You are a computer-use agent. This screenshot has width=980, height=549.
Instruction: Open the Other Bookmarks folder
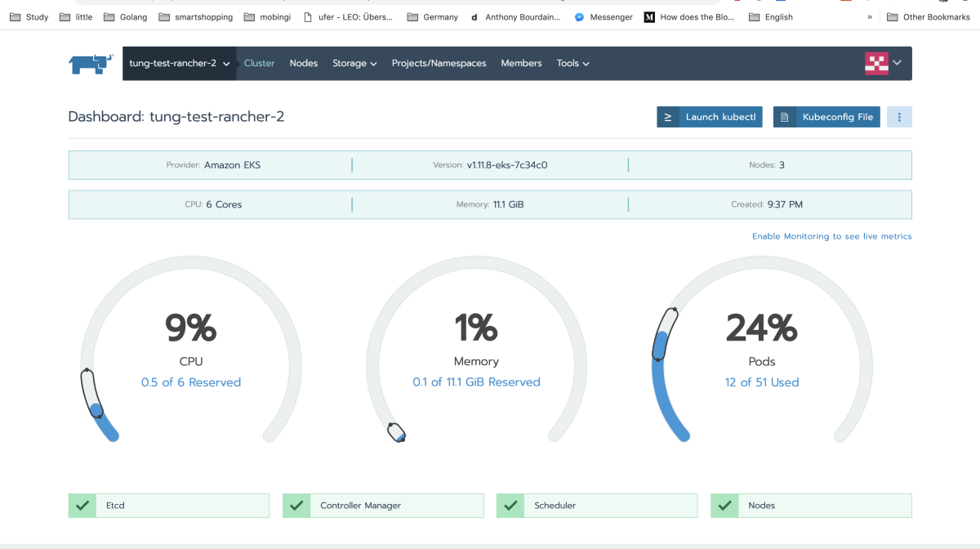[x=929, y=16]
